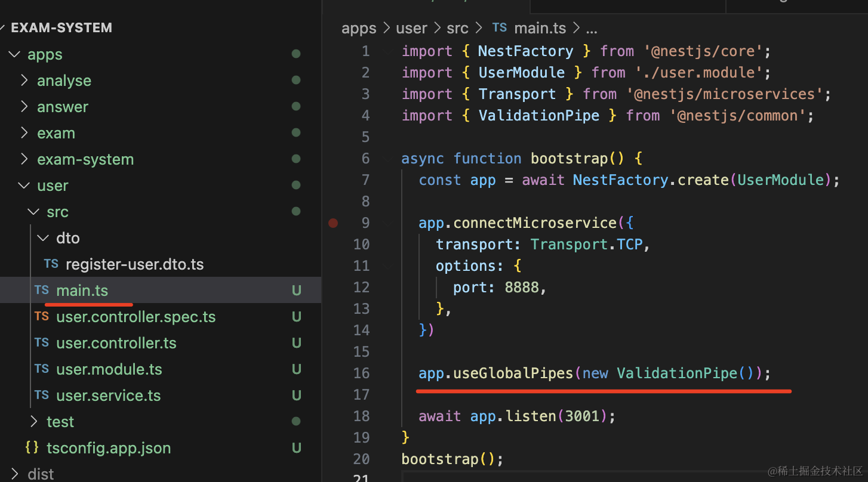Click the tsconfig.app.json braces icon
The width and height of the screenshot is (868, 482).
(32, 448)
